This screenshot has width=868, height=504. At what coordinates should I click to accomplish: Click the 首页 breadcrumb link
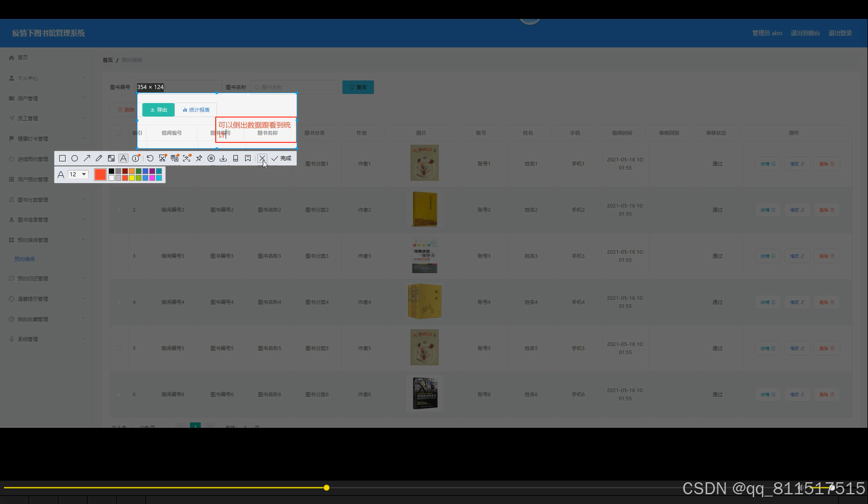pos(108,60)
